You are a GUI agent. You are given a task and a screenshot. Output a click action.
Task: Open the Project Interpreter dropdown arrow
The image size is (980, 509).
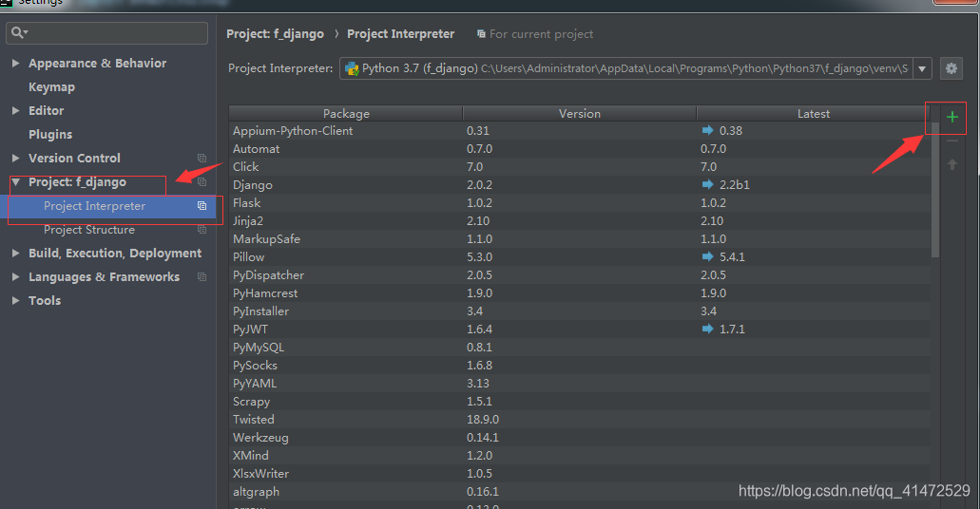[x=922, y=68]
